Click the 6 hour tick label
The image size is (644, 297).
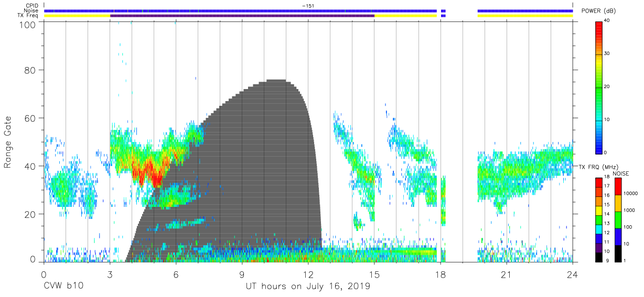coord(176,273)
